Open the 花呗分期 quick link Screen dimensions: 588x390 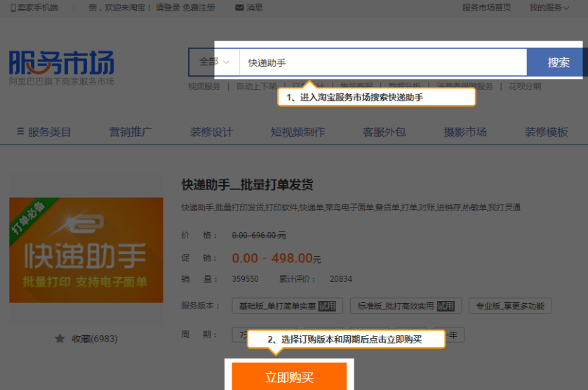[525, 86]
